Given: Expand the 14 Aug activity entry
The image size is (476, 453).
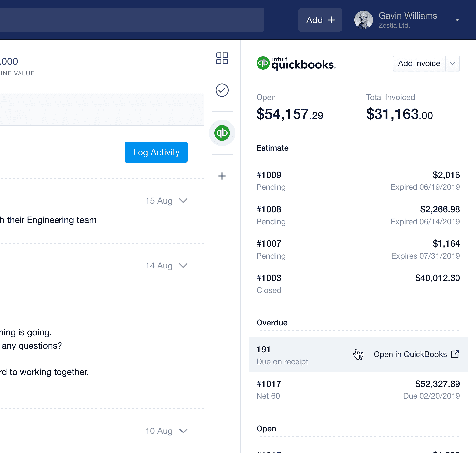Looking at the screenshot, I should 183,266.
